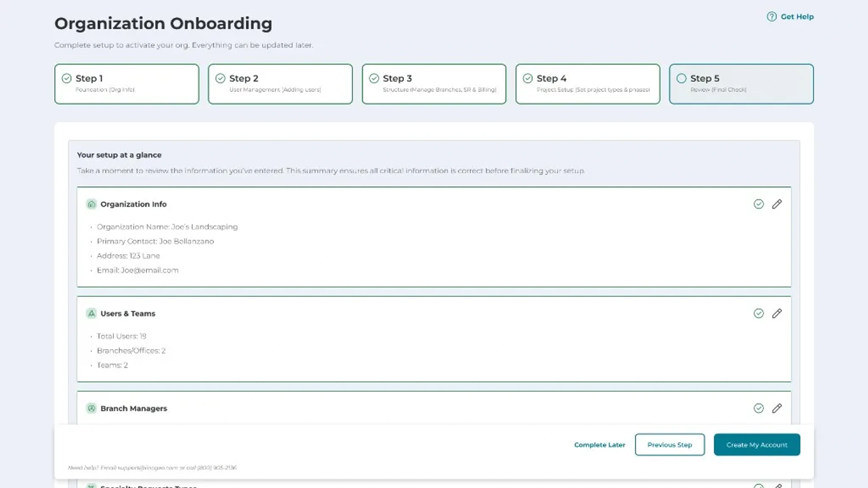Go to Step 4 Project Setup tab
Image resolution: width=868 pixels, height=488 pixels.
(x=588, y=84)
